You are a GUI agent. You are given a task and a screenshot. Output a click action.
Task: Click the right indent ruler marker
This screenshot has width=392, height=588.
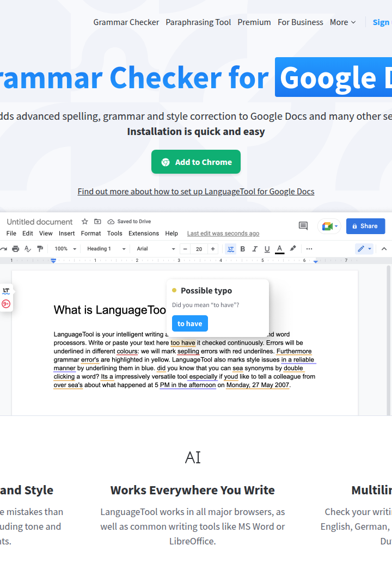point(316,261)
